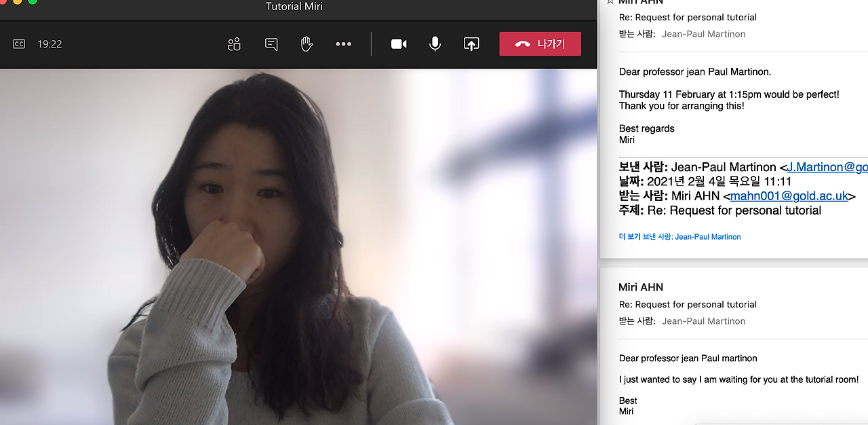The image size is (868, 425).
Task: Select the date line '2021년 2월 4일 목요일 11:11'
Action: coord(705,182)
